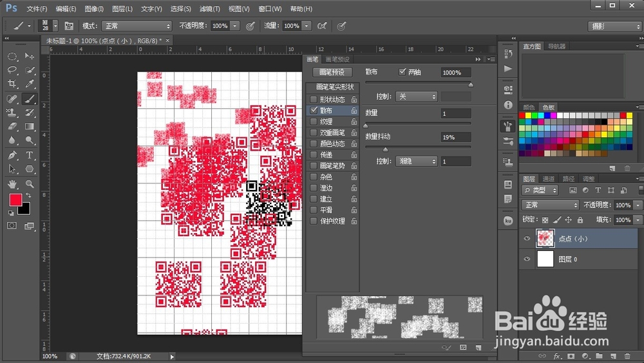Uncheck the 散布 checkbox
The height and width of the screenshot is (363, 644).
point(314,110)
